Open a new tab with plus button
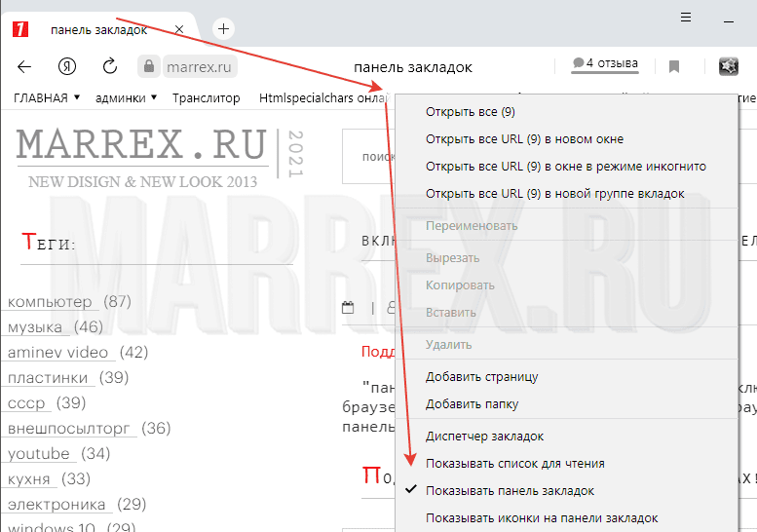The height and width of the screenshot is (532, 757). tap(223, 29)
